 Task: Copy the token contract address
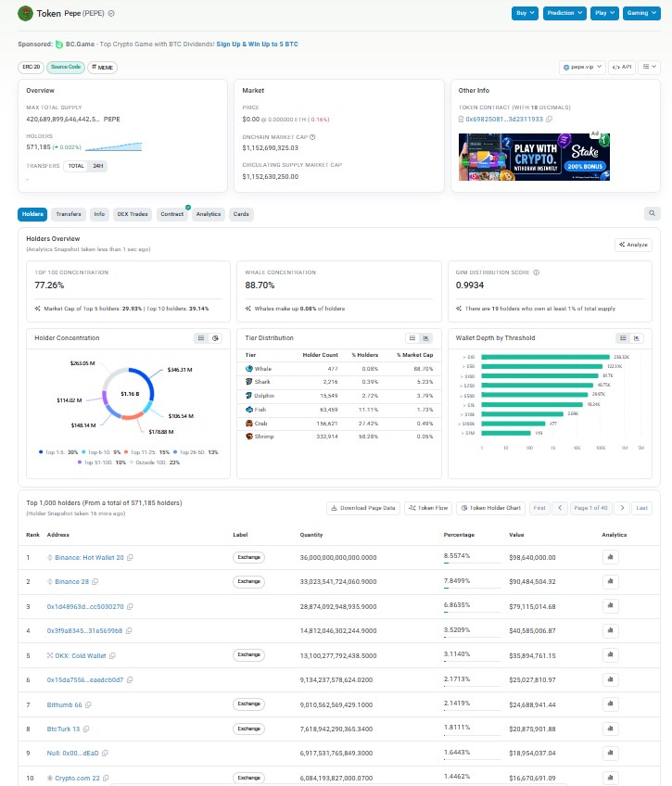(550, 120)
